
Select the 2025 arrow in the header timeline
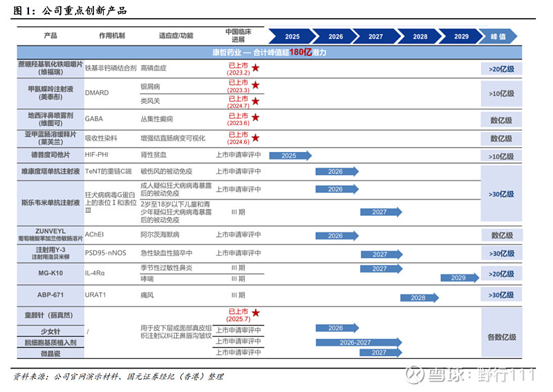point(292,37)
